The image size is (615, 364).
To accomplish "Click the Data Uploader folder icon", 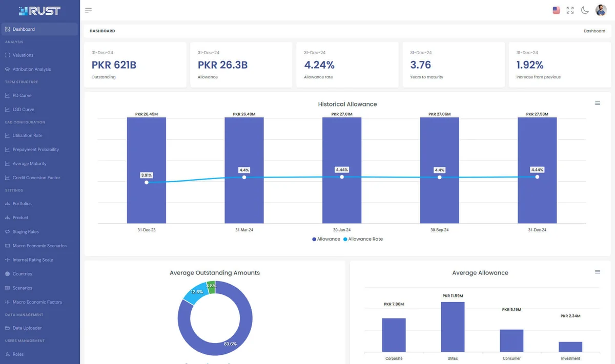I will (x=7, y=328).
